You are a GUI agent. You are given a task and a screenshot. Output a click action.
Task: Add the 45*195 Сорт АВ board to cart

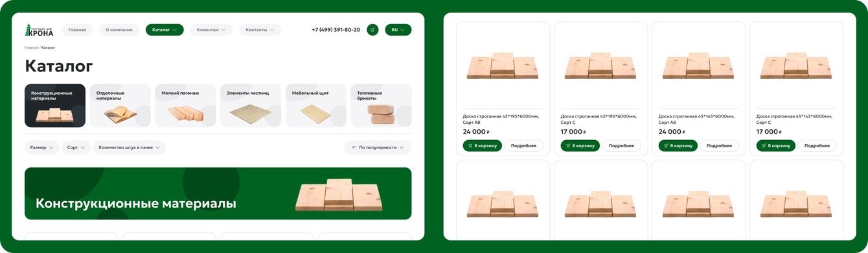[x=483, y=146]
